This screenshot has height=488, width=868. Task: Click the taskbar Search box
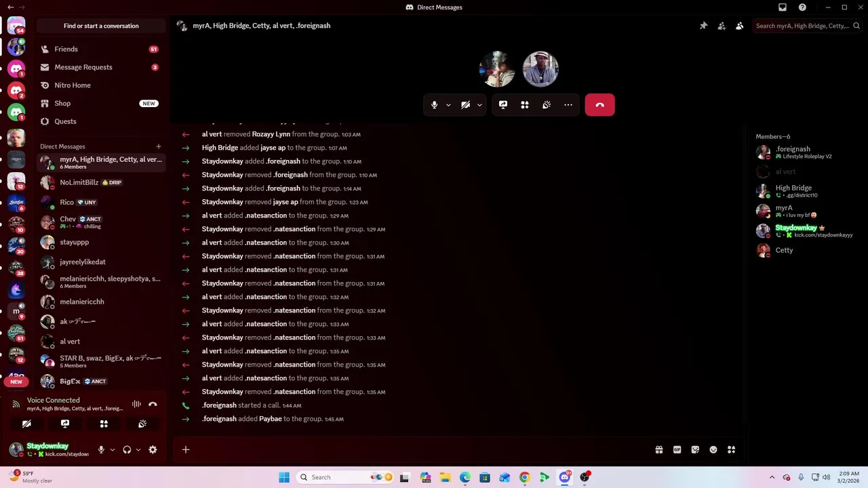[x=345, y=477]
